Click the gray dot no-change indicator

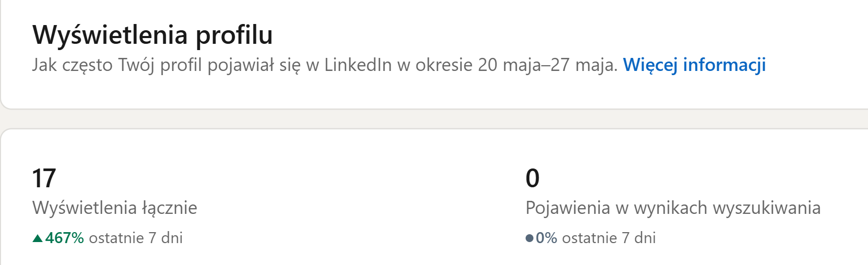click(x=529, y=238)
